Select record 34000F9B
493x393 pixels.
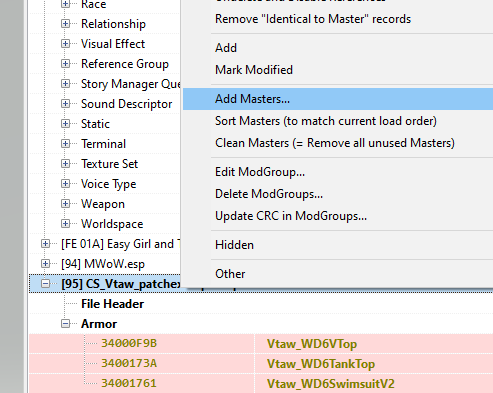tap(129, 343)
